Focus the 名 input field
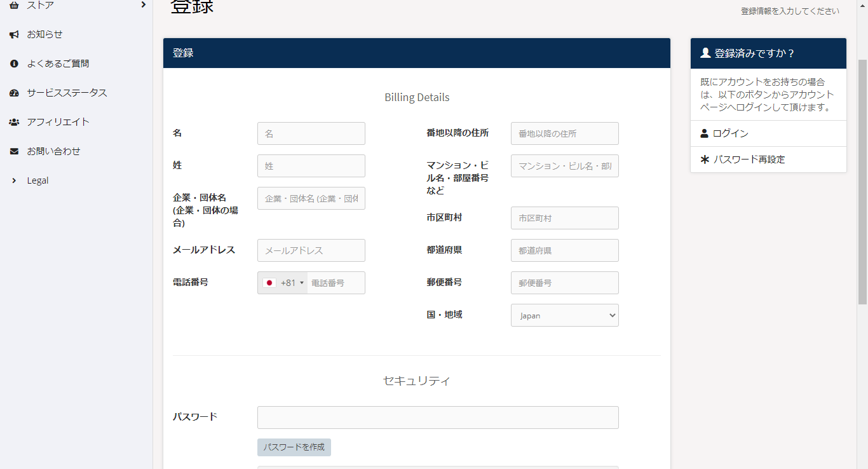 (311, 133)
